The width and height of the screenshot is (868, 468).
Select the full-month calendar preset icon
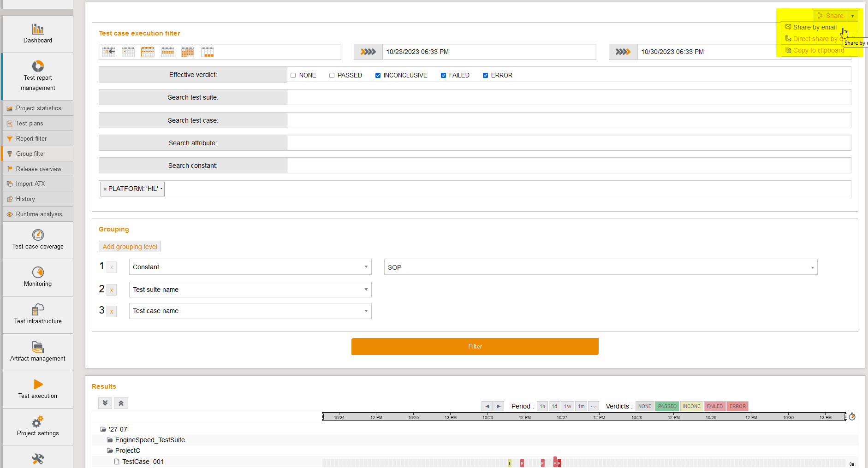pos(187,52)
